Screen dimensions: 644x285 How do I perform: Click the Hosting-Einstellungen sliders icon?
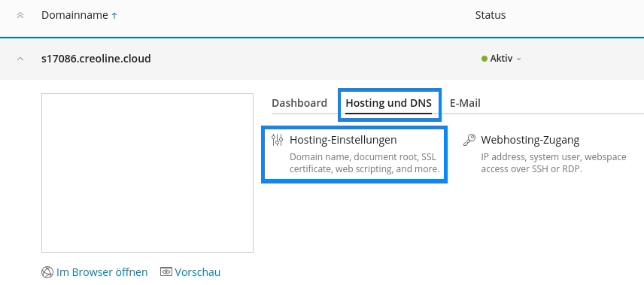coord(277,140)
